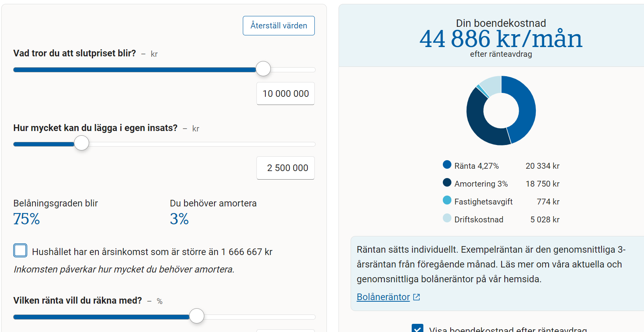644x332 pixels.
Task: Uncheck Visa boendekostnad efter ränteavdrag
Action: coord(418,329)
